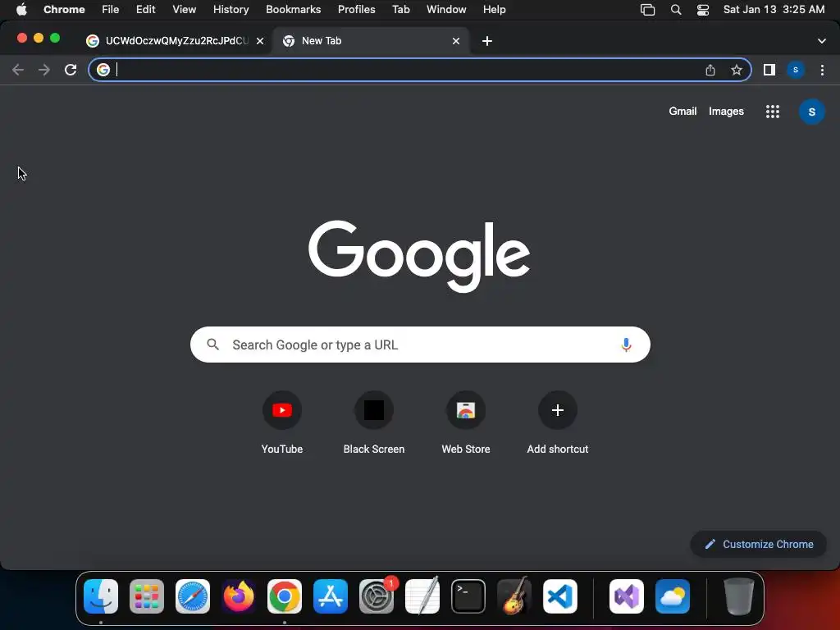Open the History menu

tap(231, 9)
